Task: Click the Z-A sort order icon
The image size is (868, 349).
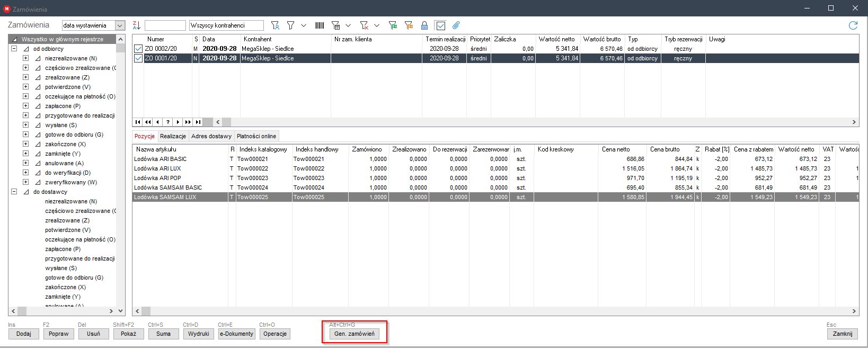Action: click(137, 25)
